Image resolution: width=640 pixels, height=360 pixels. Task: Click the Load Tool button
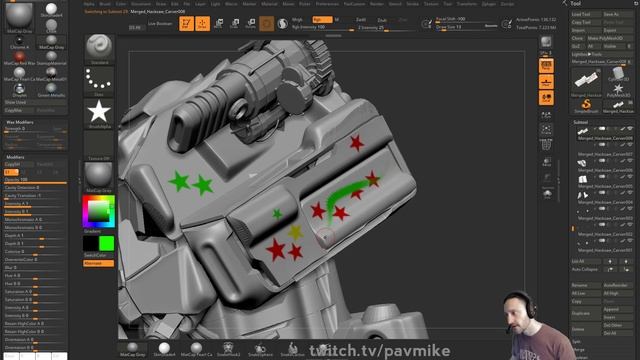pyautogui.click(x=586, y=14)
